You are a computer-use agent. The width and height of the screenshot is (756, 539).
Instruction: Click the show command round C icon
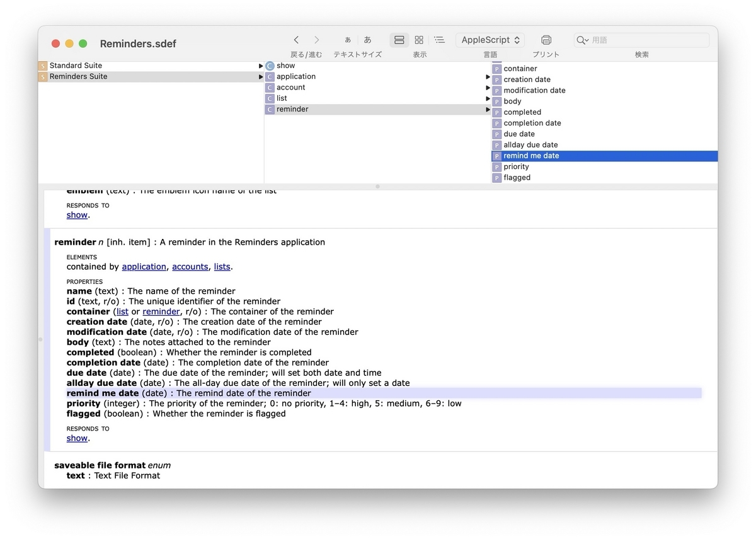pyautogui.click(x=270, y=66)
